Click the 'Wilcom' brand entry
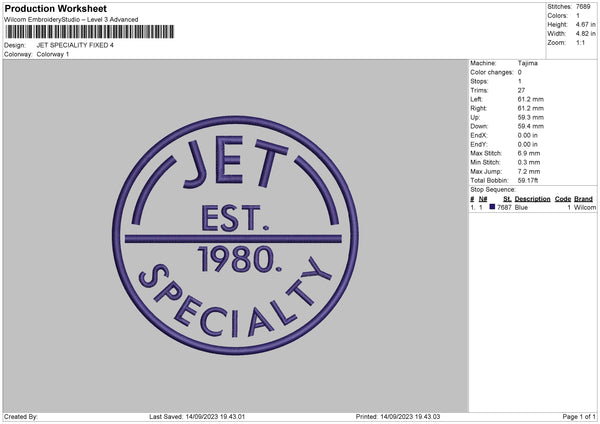The width and height of the screenshot is (600, 424). (x=585, y=207)
